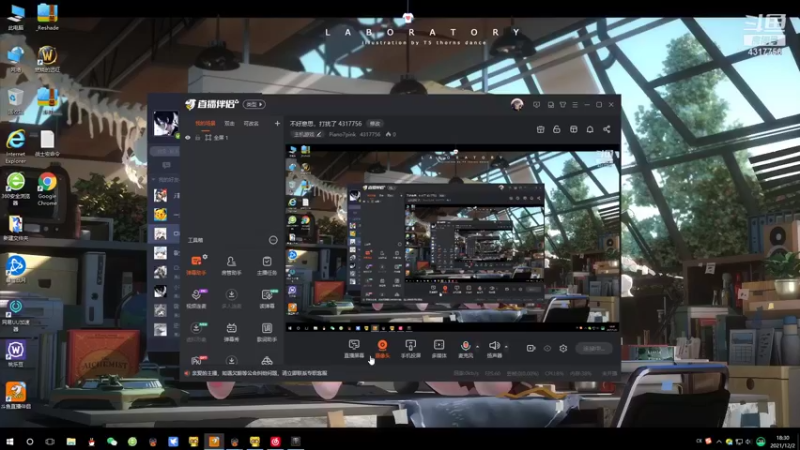800x450 pixels.
Task: Switch to the second scene tab
Action: click(230, 123)
